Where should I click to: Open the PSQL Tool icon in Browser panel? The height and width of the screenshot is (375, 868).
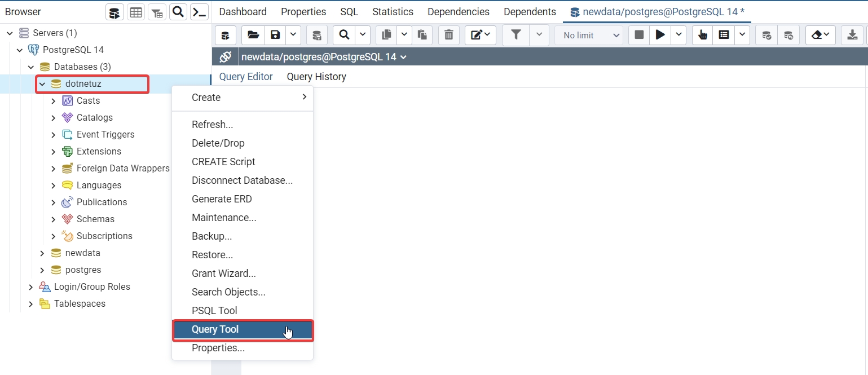coord(199,12)
